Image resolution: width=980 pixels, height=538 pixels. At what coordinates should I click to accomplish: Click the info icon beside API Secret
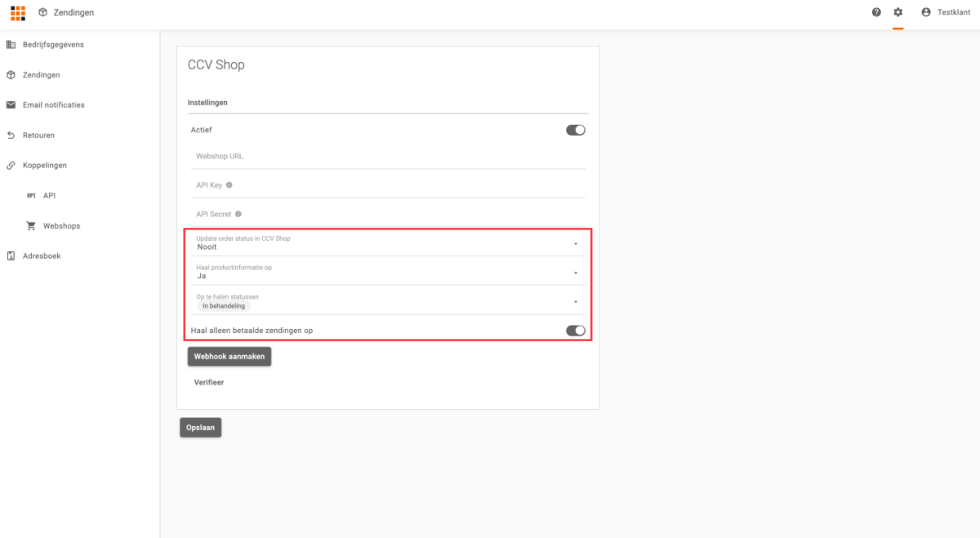pyautogui.click(x=238, y=214)
